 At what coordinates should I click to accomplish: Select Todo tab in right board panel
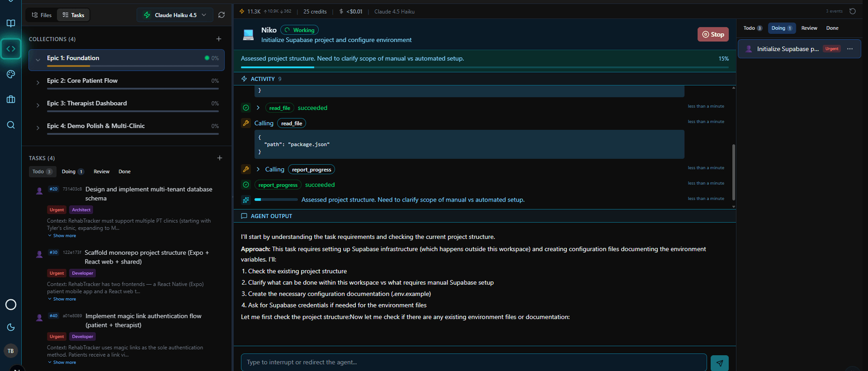[753, 28]
